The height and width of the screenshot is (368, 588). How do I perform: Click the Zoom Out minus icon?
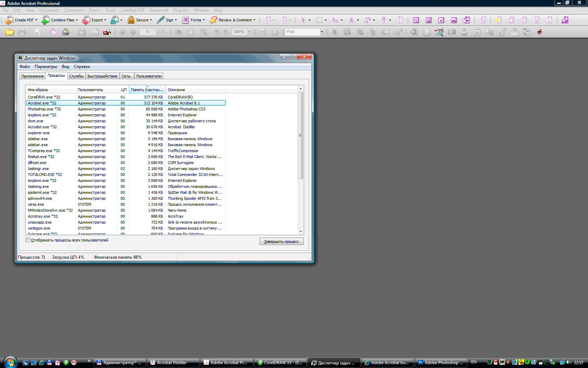[217, 32]
